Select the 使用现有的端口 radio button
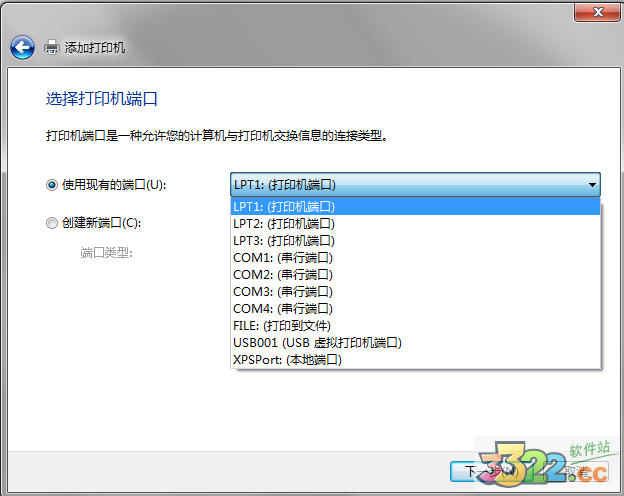The image size is (624, 496). (x=52, y=185)
